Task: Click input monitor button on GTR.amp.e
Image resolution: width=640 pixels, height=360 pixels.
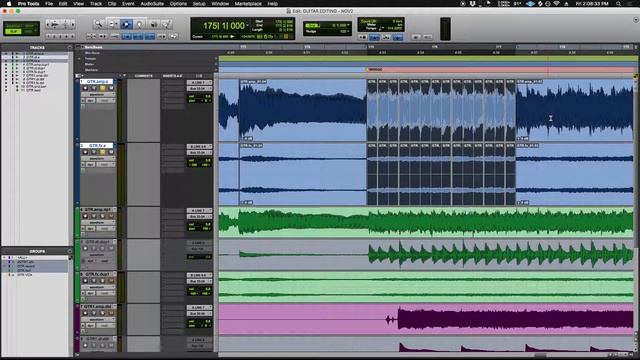Action: pyautogui.click(x=94, y=88)
